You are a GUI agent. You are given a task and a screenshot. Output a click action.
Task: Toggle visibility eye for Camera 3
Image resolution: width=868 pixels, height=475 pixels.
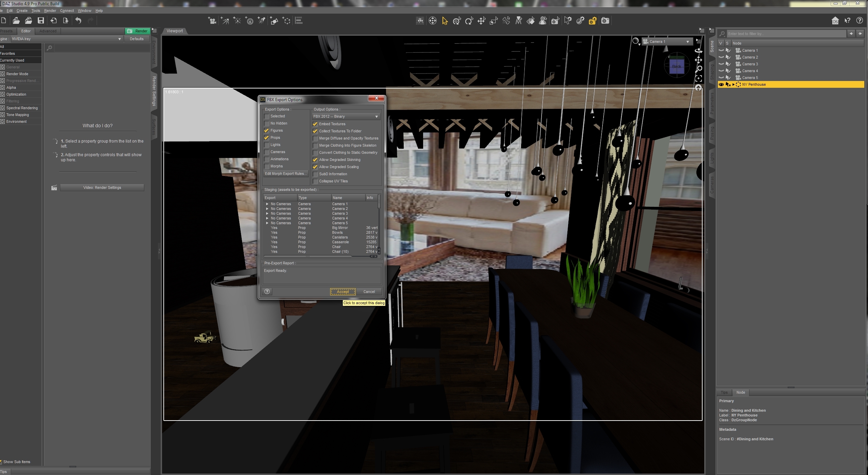tap(721, 64)
